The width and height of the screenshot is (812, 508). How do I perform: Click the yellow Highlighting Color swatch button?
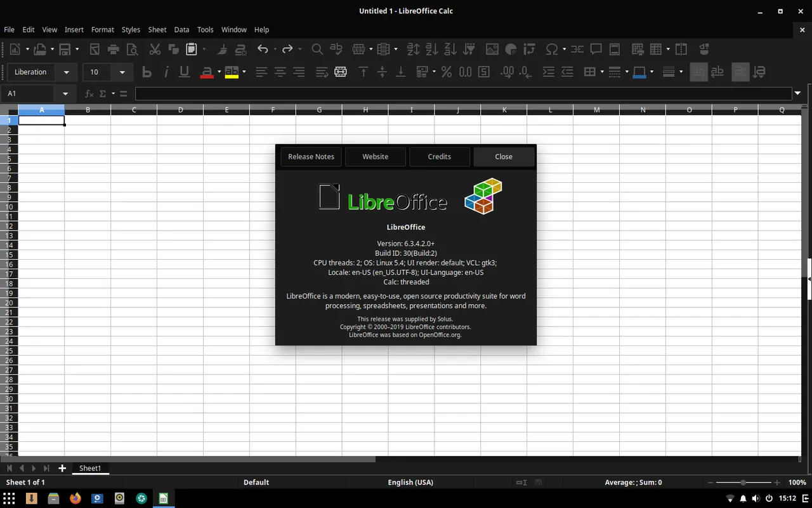231,72
